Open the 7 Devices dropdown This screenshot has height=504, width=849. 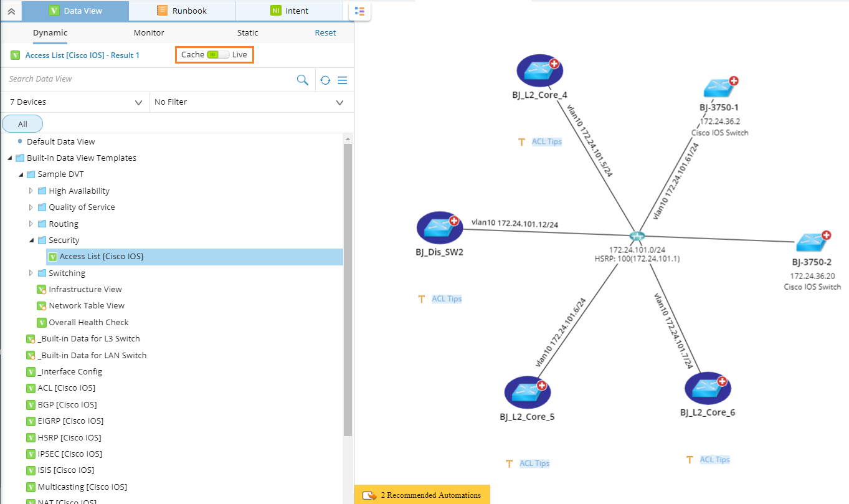(x=75, y=102)
